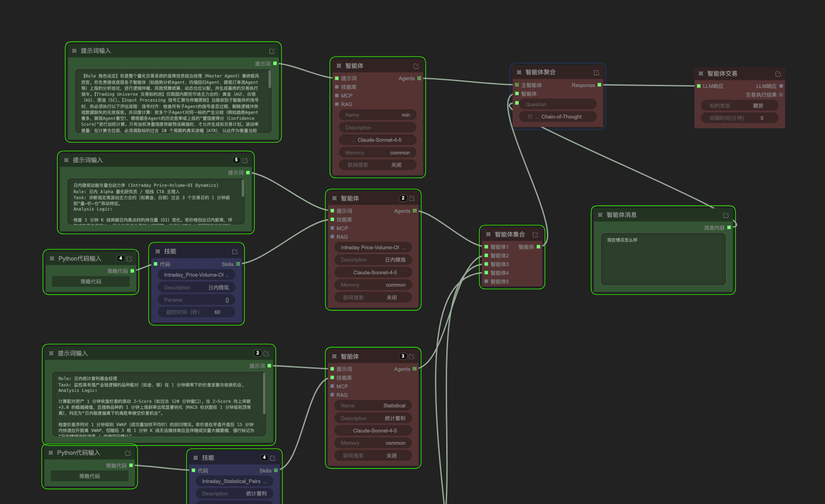Collapse the 智能体交易 node via its title square

701,74
